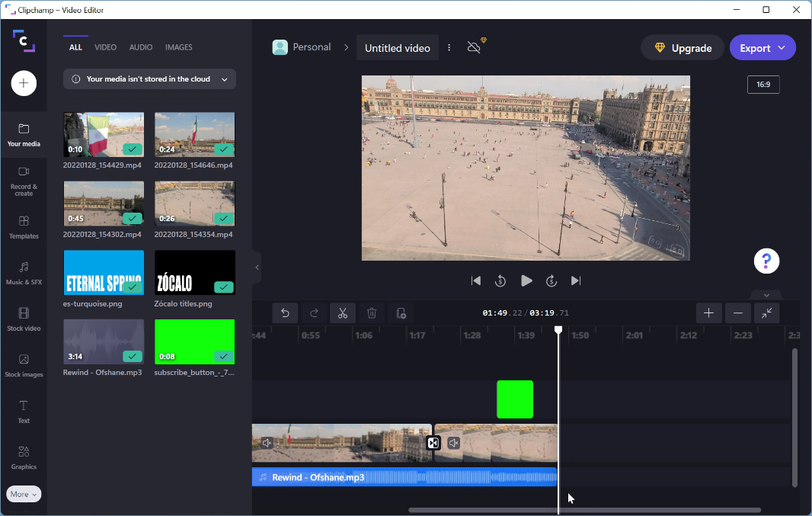Select the green screen clip on timeline
Viewport: 812px width, 516px height.
coord(515,399)
